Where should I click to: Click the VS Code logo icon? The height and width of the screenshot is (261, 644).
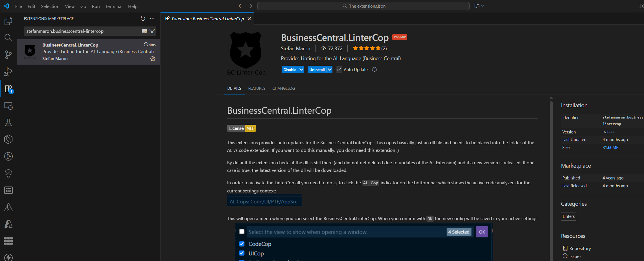click(x=6, y=6)
